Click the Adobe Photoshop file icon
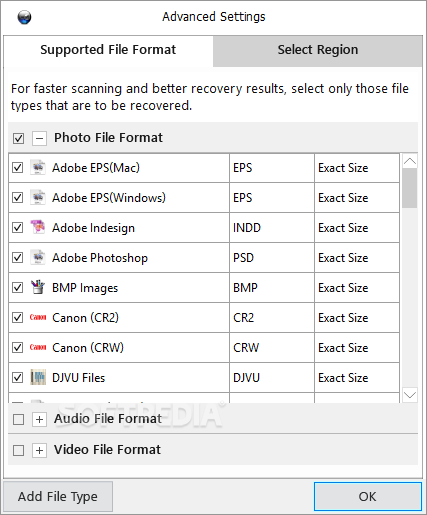Screen dimensions: 427x515 pos(38,257)
